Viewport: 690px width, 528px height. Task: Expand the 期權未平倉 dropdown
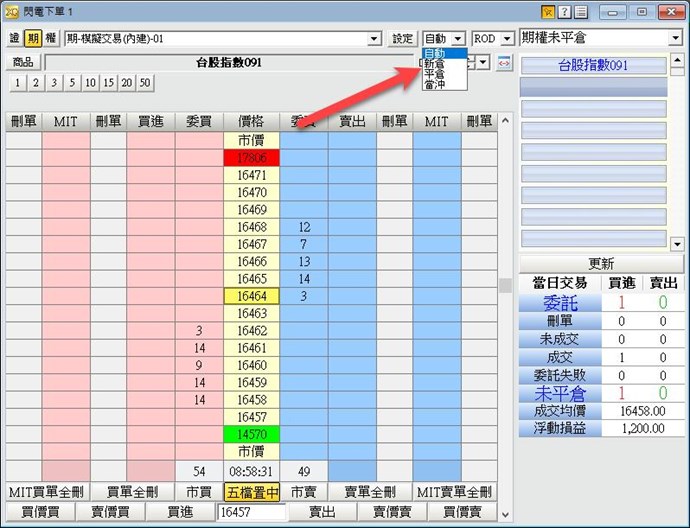[601, 37]
